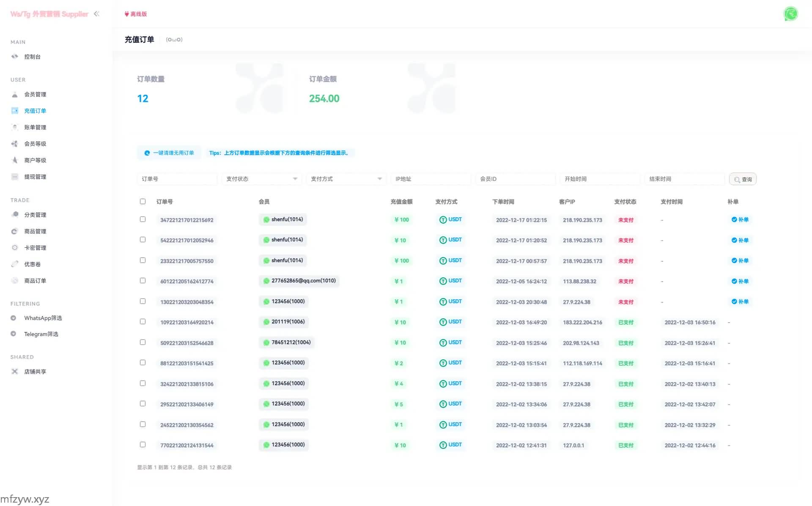Open 账单管理 in the sidebar menu

35,127
